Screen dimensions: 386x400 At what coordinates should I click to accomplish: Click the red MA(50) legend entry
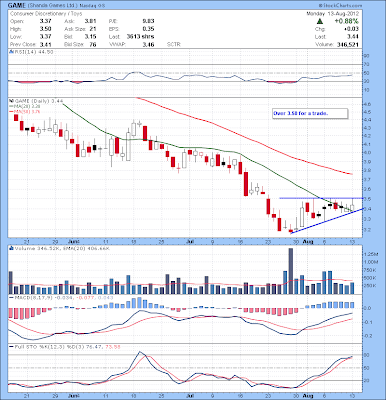pos(25,112)
